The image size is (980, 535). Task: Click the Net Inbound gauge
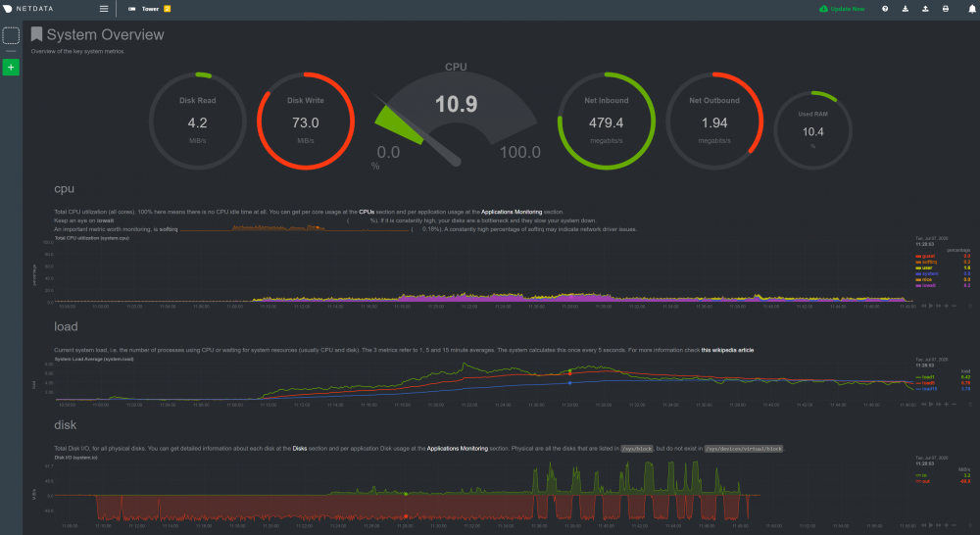click(607, 121)
